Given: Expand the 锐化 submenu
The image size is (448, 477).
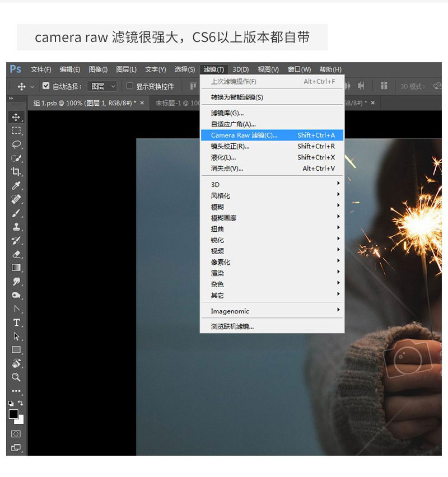Looking at the screenshot, I should click(272, 240).
